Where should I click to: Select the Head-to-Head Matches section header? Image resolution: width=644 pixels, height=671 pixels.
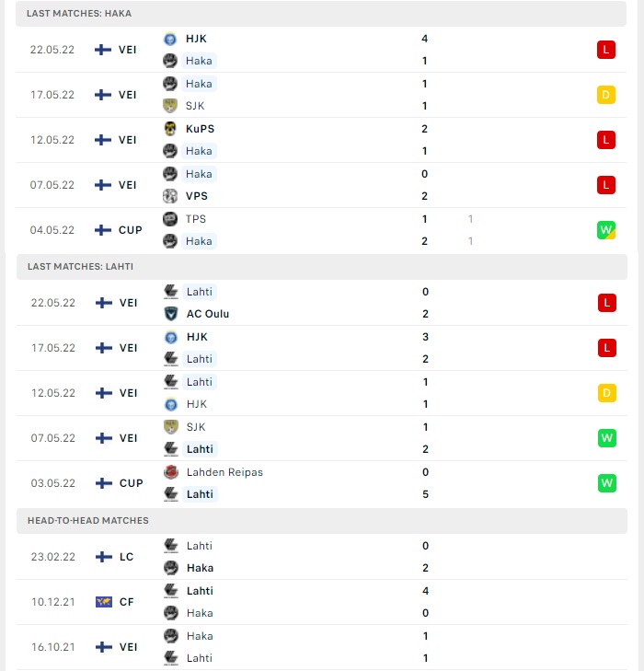(322, 521)
